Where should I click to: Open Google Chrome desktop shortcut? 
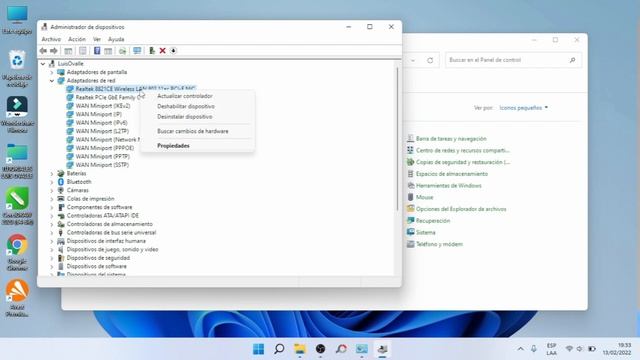(17, 251)
